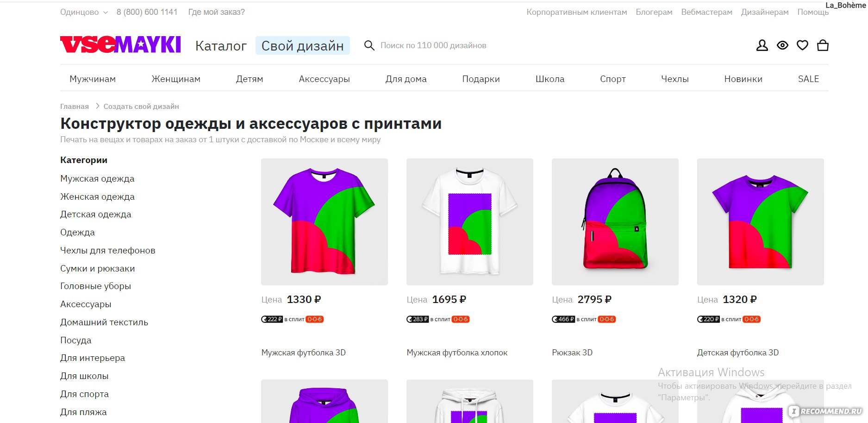Open the Рюкзак 3D product image
This screenshot has height=423, width=868.
pos(615,222)
